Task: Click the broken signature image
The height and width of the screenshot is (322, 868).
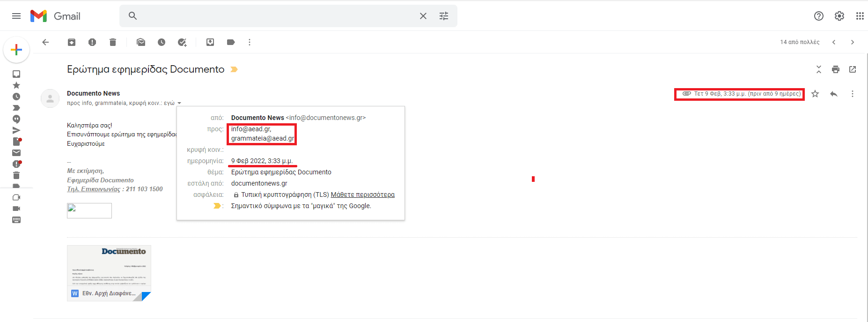Action: point(89,210)
